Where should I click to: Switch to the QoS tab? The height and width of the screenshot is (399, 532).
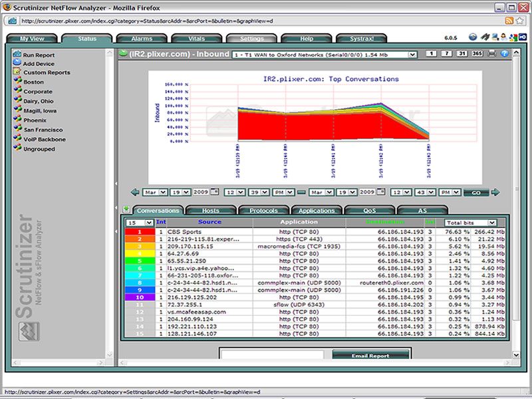tap(370, 211)
